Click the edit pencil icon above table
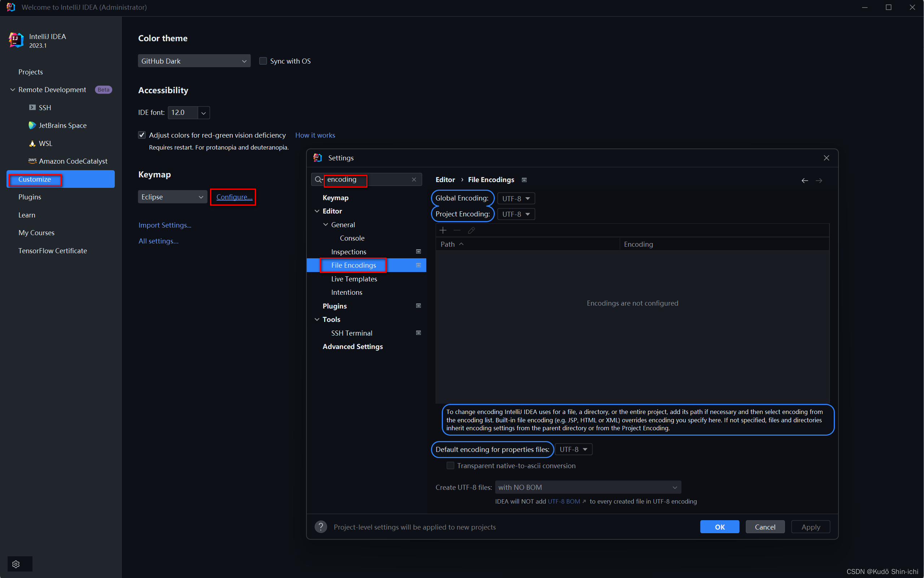 [x=471, y=230]
